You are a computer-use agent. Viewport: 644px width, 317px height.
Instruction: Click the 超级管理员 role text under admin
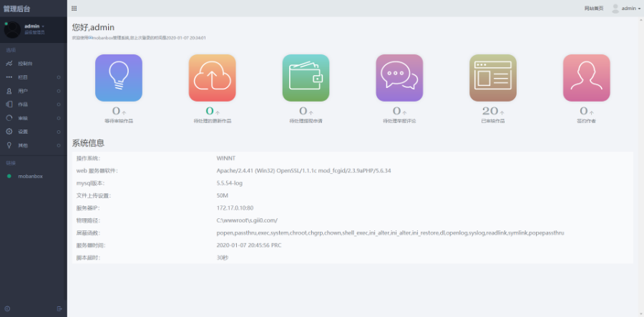(x=34, y=32)
